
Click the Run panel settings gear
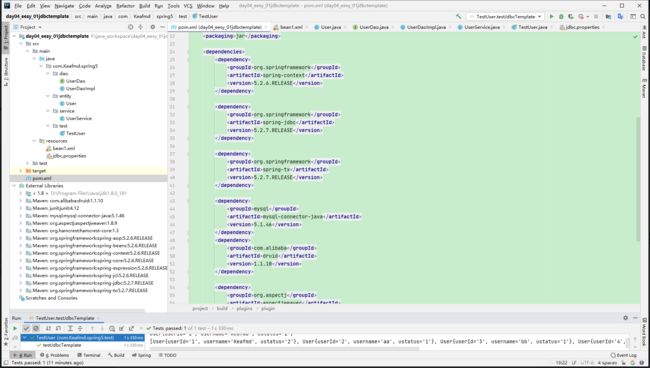pyautogui.click(x=625, y=318)
